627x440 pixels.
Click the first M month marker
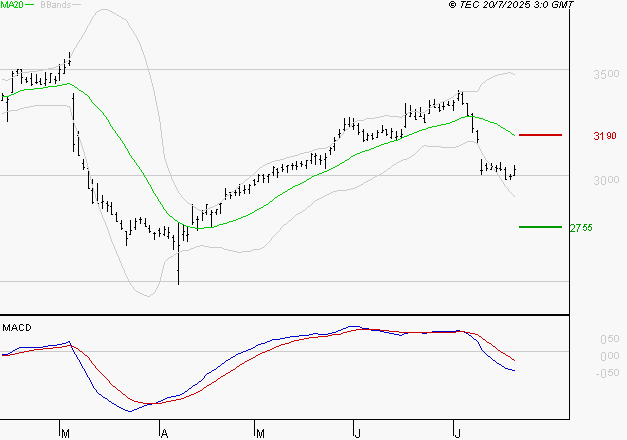pos(66,433)
